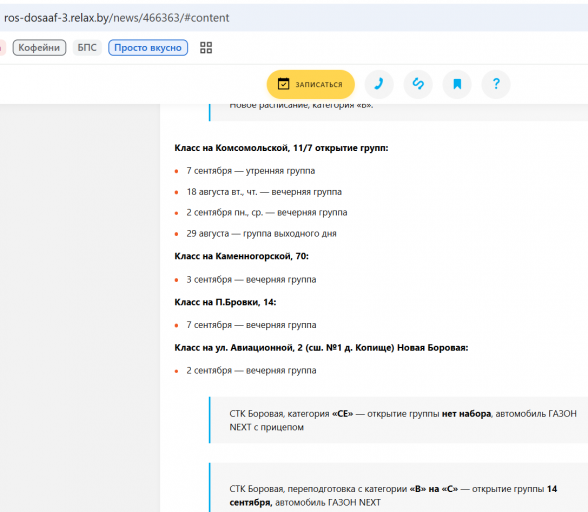
Task: Click the chain link icon
Action: coord(418,84)
